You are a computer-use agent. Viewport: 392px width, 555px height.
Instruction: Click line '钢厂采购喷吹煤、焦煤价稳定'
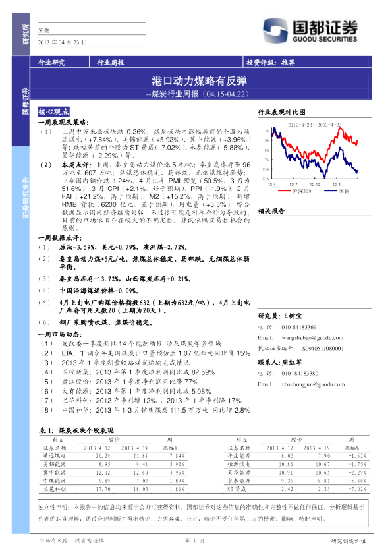coord(106,322)
